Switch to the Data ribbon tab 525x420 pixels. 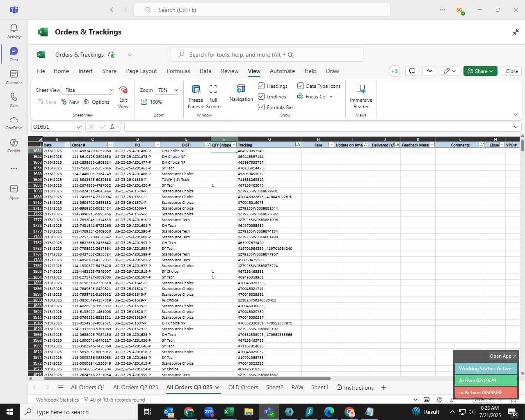click(x=205, y=71)
